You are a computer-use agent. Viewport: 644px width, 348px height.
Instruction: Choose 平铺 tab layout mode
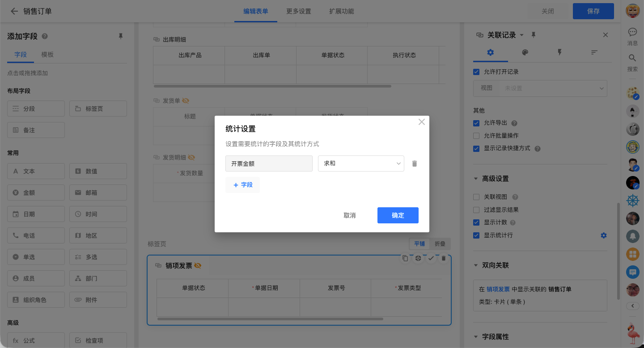[x=419, y=244]
